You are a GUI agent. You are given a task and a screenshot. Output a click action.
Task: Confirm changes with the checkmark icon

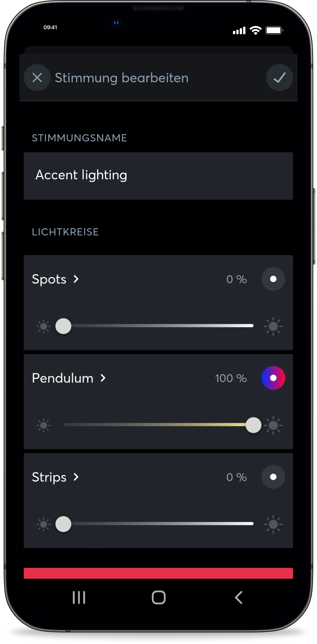(280, 78)
